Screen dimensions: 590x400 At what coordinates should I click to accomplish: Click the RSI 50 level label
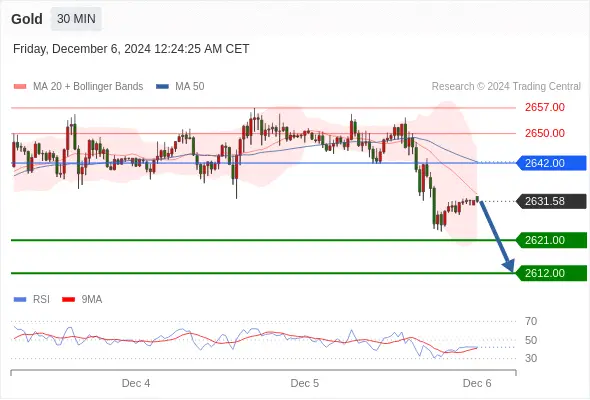(531, 340)
